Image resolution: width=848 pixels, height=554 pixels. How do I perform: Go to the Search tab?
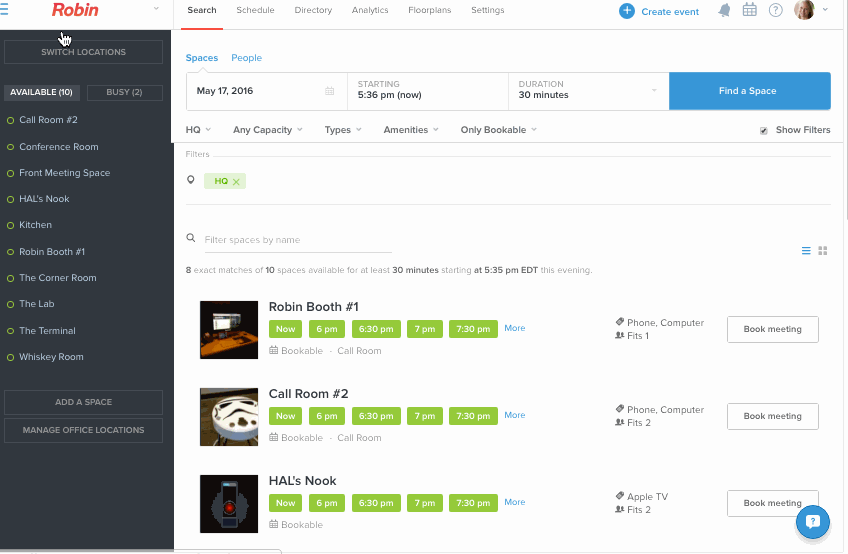click(202, 10)
